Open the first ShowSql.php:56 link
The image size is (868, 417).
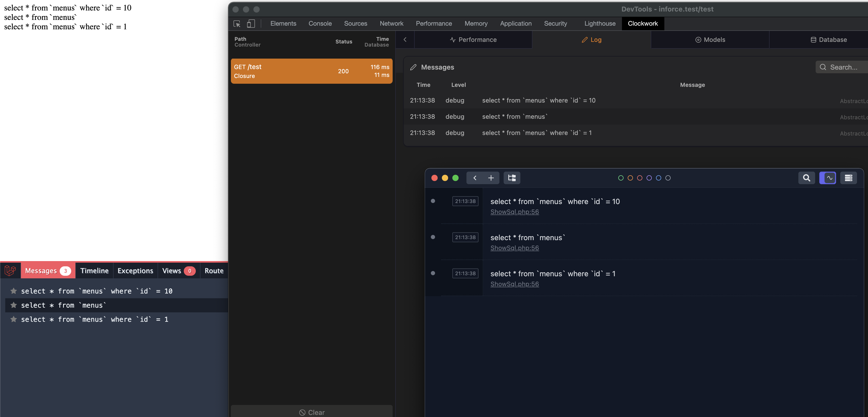(514, 212)
